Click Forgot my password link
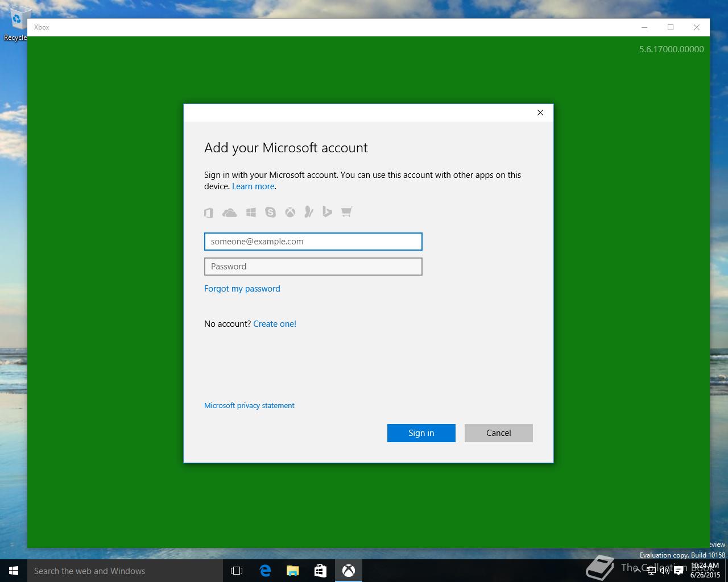The width and height of the screenshot is (728, 582). tap(242, 289)
